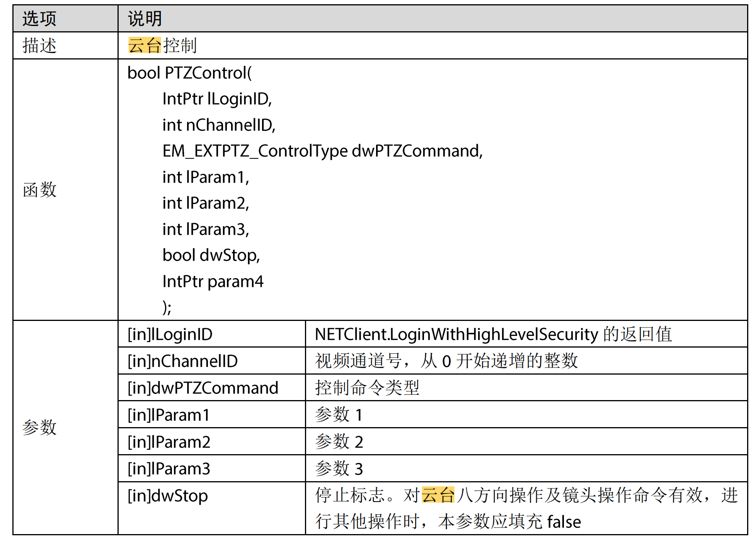Select the row label '函数'
This screenshot has width=756, height=548.
tap(39, 190)
